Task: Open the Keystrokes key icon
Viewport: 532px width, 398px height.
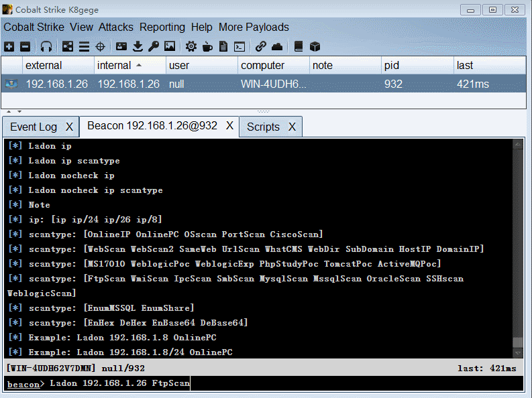Action: point(154,46)
